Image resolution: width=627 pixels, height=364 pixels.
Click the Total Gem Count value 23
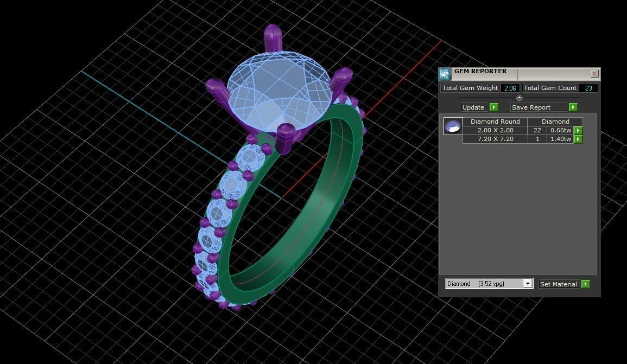click(x=588, y=88)
